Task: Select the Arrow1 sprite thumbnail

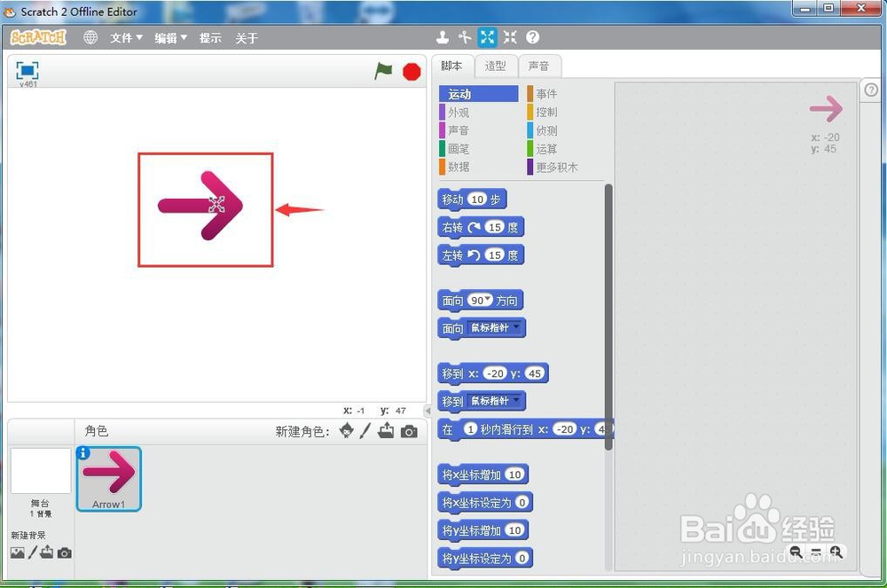Action: point(108,479)
